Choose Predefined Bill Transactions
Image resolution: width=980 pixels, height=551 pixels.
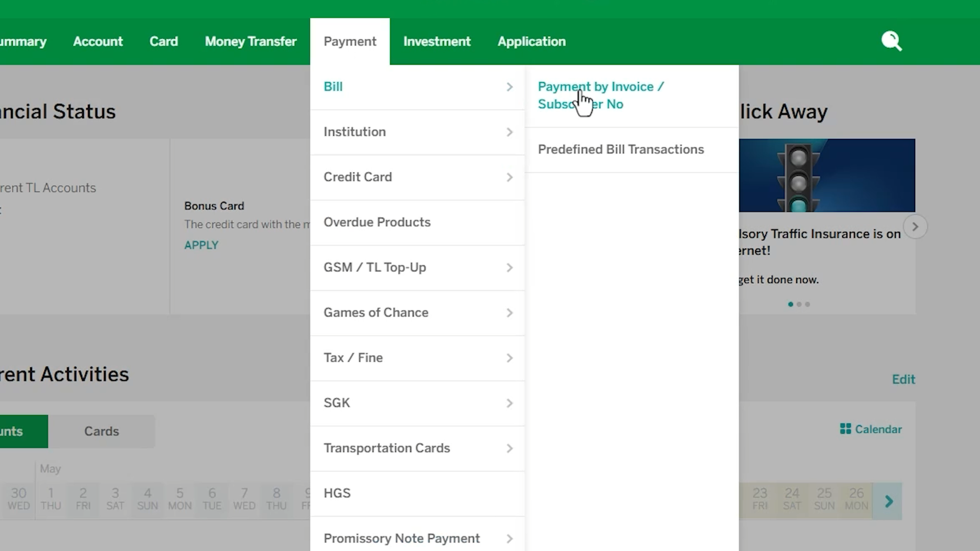click(x=621, y=149)
